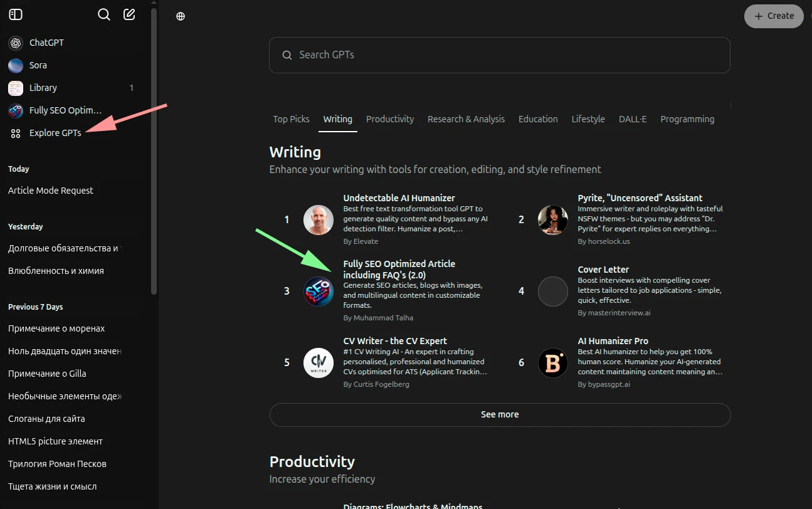The image size is (812, 509).
Task: Click the ChatGPT logo icon in sidebar
Action: click(16, 43)
